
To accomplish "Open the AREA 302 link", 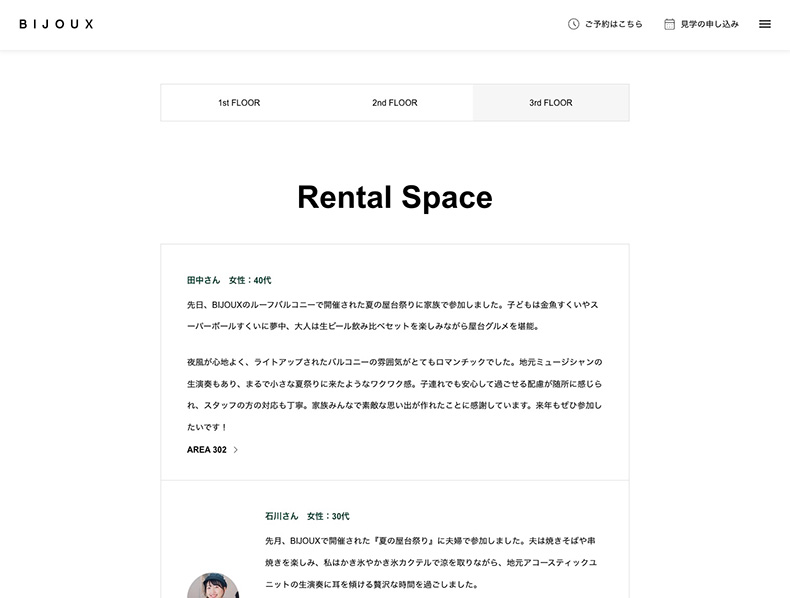I will (212, 450).
